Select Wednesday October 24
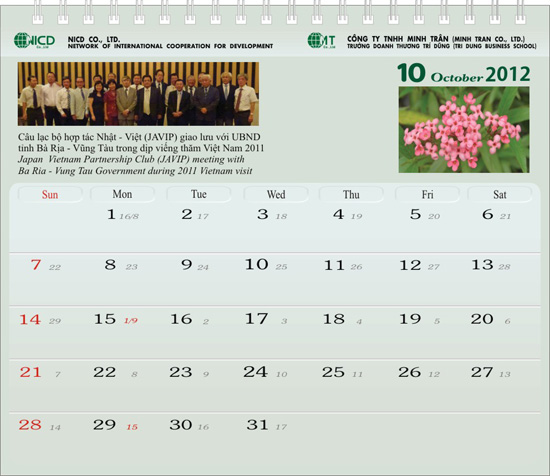Screen dimensions: 550x476 (x=256, y=372)
